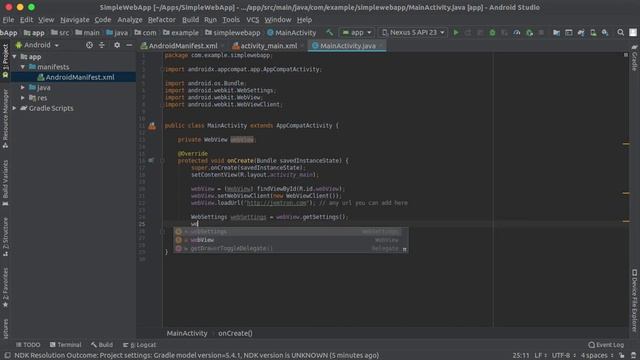Open the Android project view dropdown
The width and height of the screenshot is (640, 360).
[x=37, y=45]
